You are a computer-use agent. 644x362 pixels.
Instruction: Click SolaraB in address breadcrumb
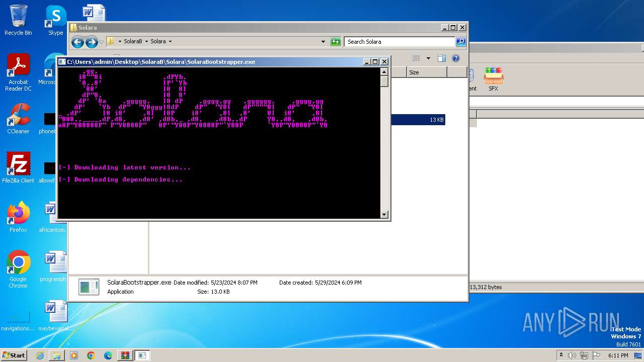tap(133, 42)
